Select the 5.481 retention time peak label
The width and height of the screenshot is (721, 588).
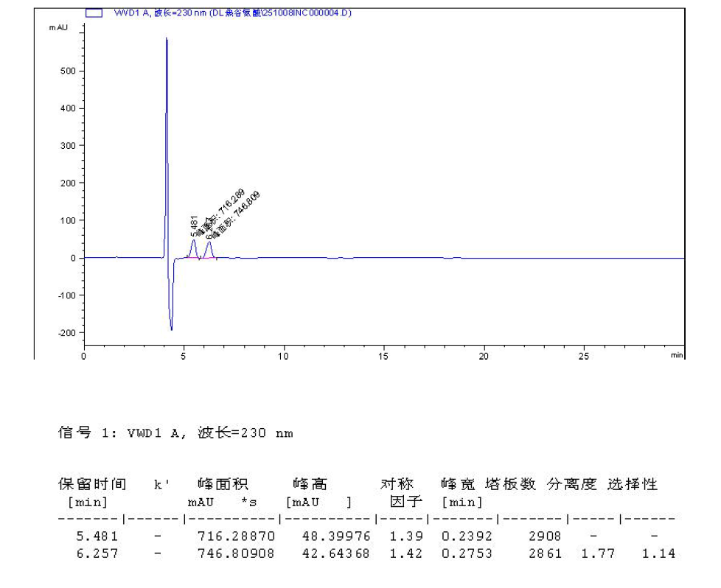tap(194, 225)
